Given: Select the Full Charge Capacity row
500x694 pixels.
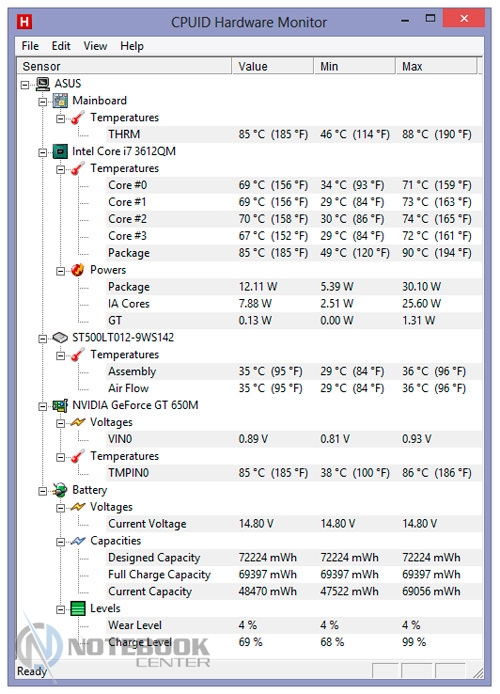Looking at the screenshot, I should 294,574.
